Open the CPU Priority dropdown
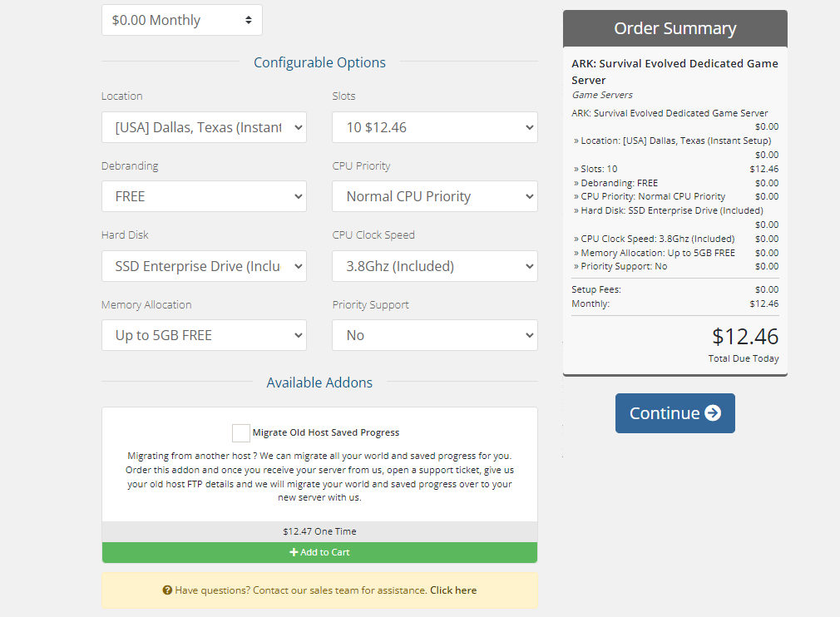This screenshot has width=840, height=617. (x=434, y=196)
